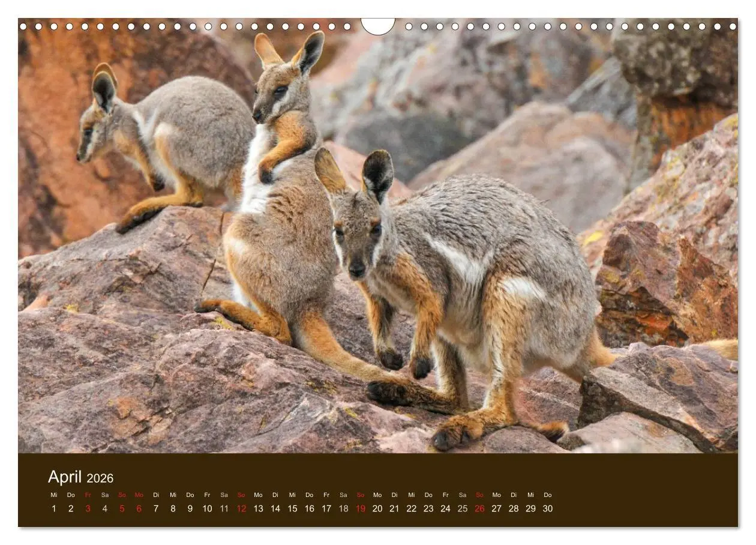The width and height of the screenshot is (756, 545).
Task: Click the red holiday date 3
Action: (x=88, y=510)
